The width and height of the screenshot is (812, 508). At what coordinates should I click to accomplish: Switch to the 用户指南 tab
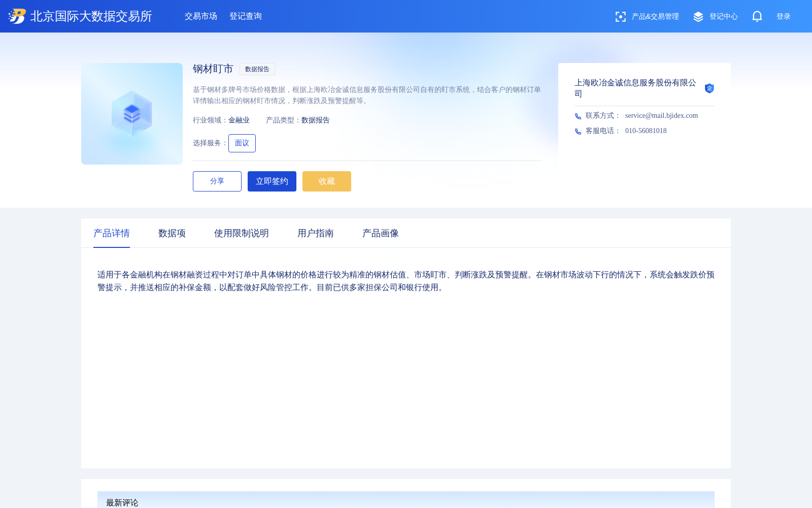(x=316, y=233)
